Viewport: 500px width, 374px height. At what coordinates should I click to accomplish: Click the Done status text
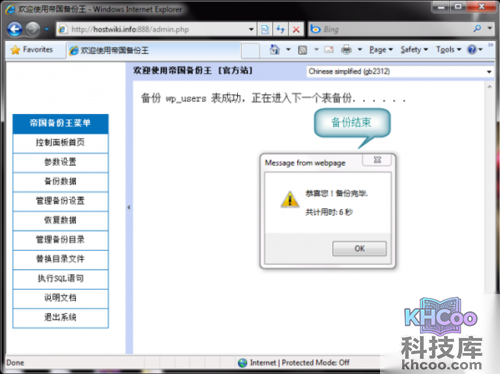pyautogui.click(x=15, y=363)
